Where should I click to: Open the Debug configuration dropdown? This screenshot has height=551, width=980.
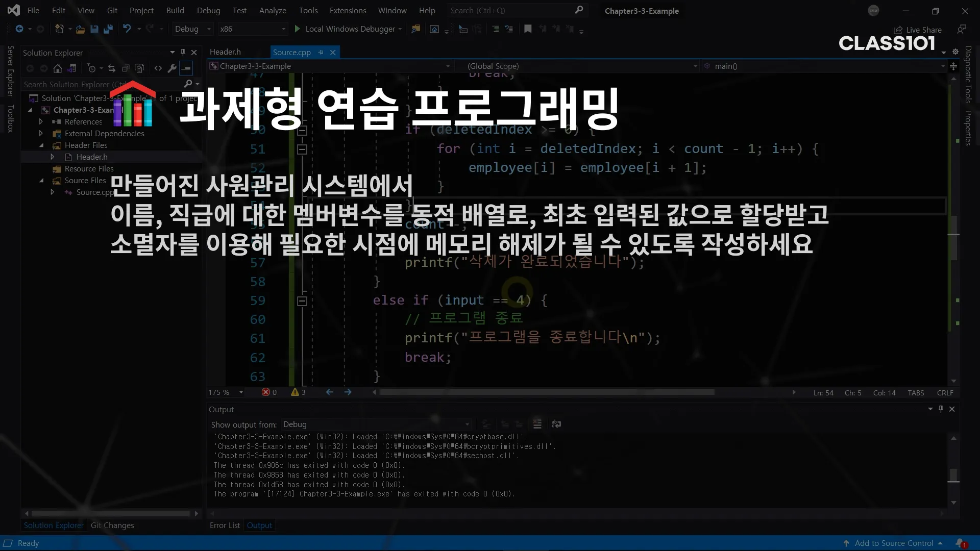point(192,29)
